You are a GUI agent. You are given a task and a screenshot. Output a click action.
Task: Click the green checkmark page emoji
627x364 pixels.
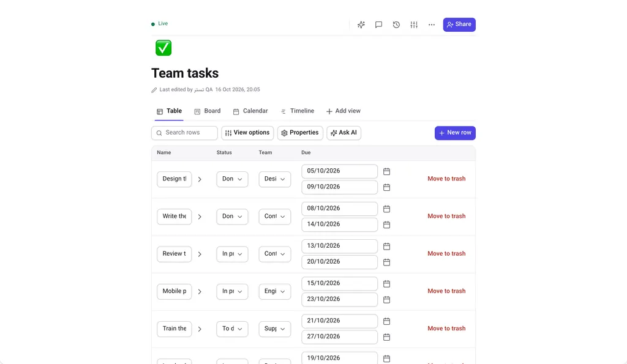pos(163,48)
